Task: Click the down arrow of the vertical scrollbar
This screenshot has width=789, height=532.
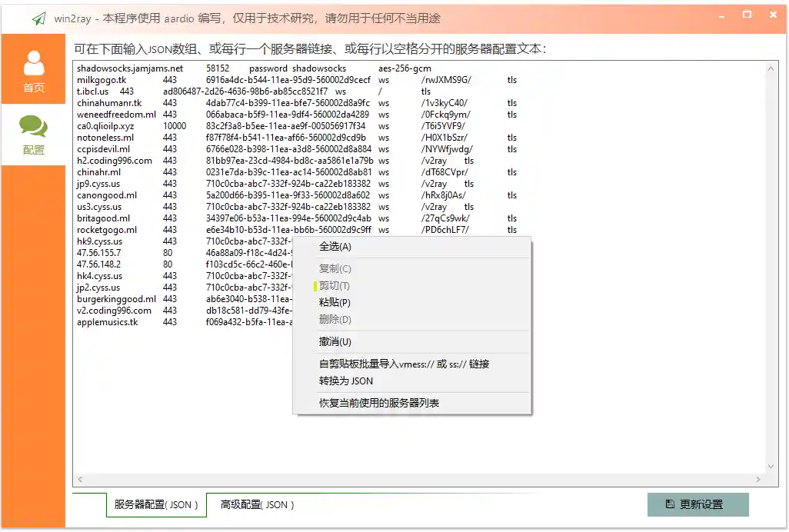Action: 771,466
